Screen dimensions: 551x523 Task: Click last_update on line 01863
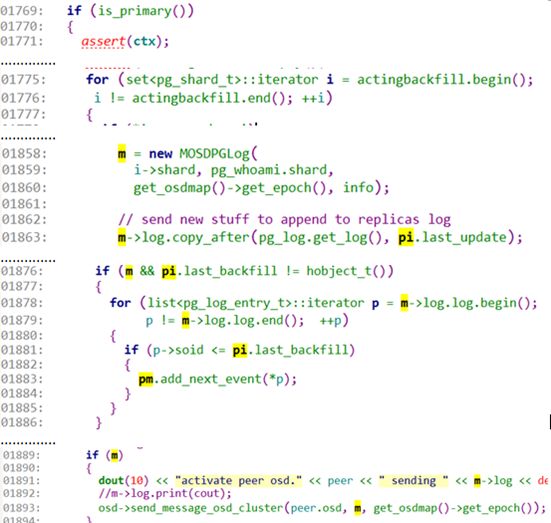coord(464,238)
